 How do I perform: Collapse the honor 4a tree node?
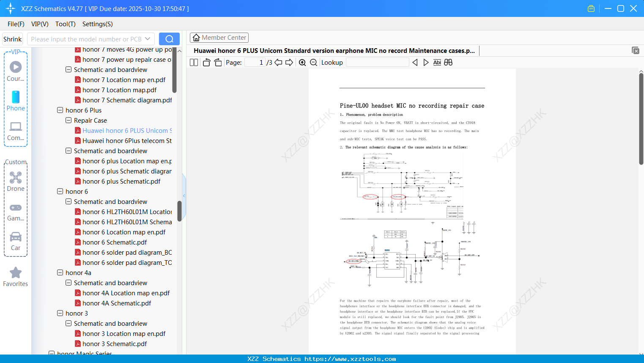tap(60, 273)
